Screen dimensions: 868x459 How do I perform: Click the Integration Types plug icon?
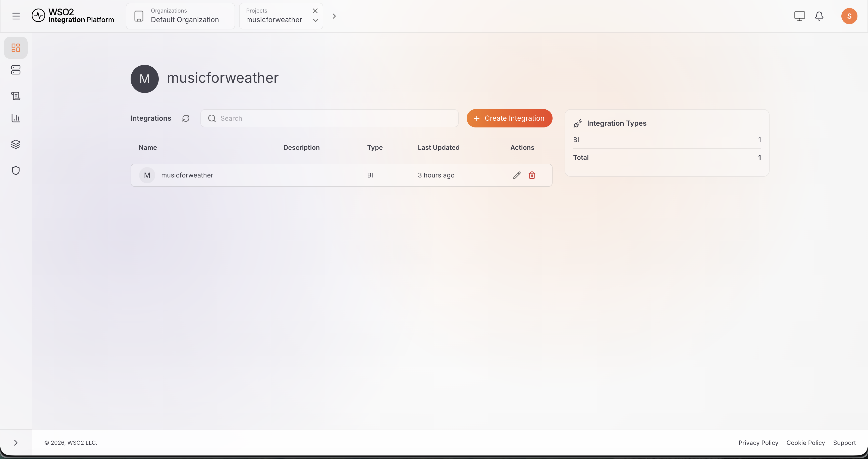pos(578,123)
